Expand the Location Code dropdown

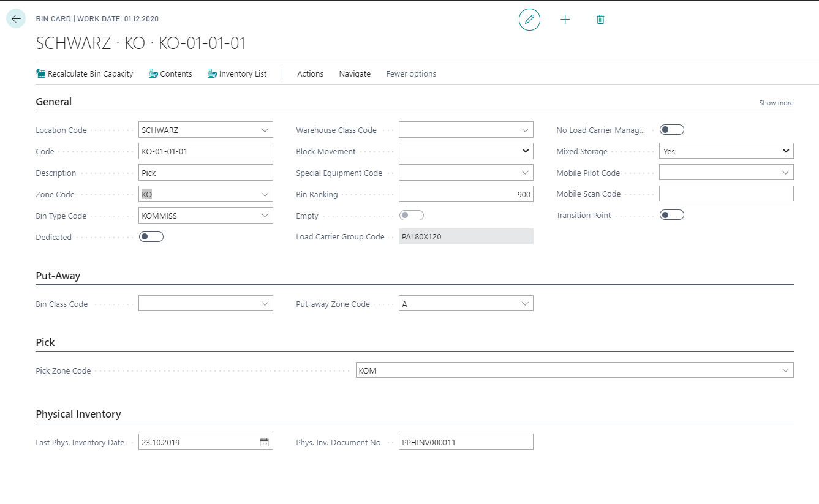point(265,130)
